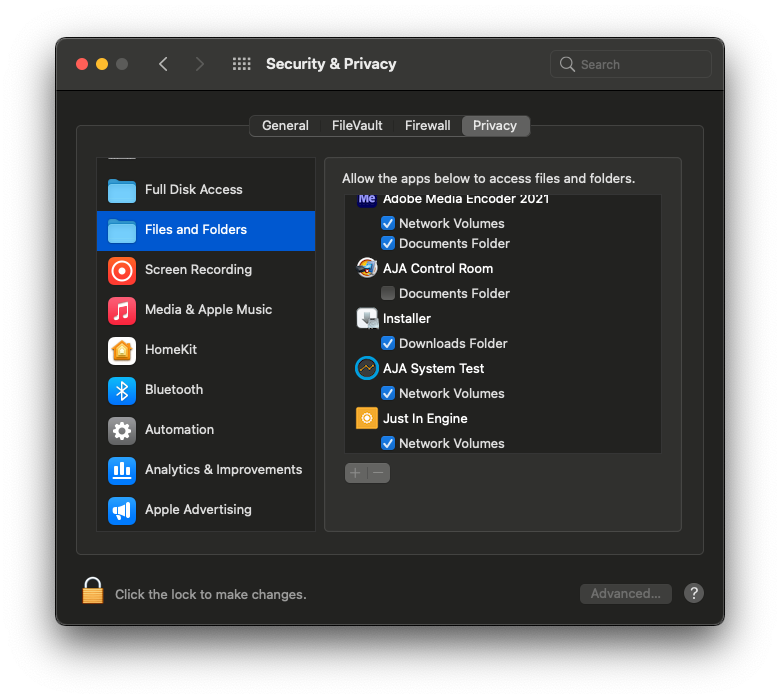Click the AJA Control Room app icon

tap(367, 268)
